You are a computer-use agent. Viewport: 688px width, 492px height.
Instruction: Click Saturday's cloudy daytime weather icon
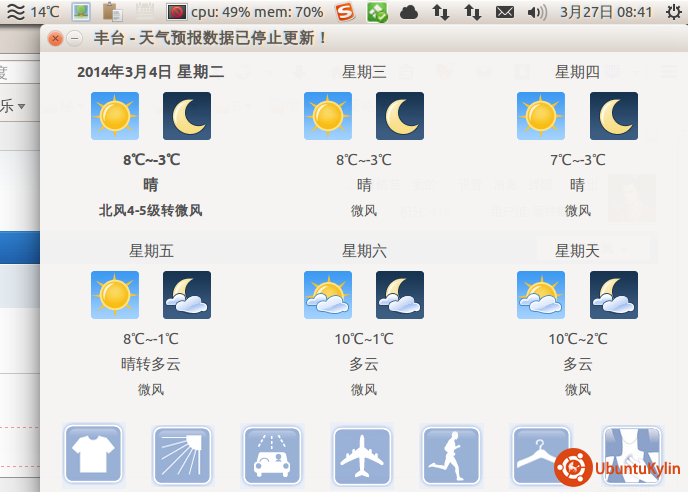coord(328,296)
